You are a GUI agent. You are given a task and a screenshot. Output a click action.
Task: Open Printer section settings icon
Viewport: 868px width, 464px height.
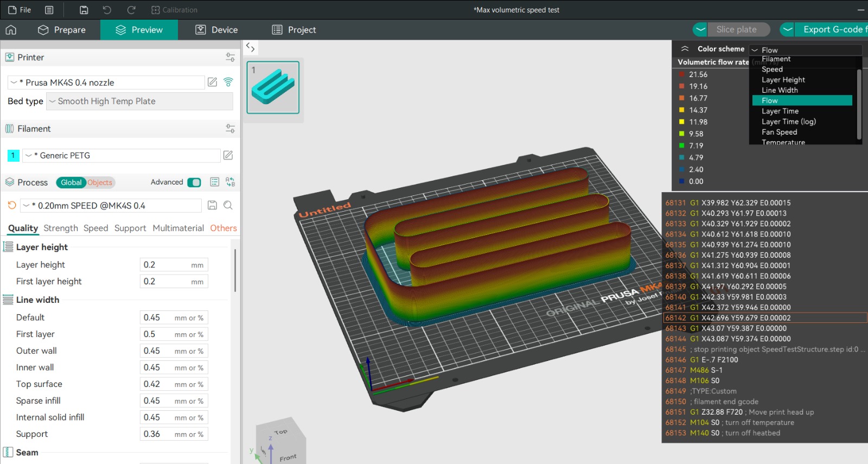click(231, 57)
